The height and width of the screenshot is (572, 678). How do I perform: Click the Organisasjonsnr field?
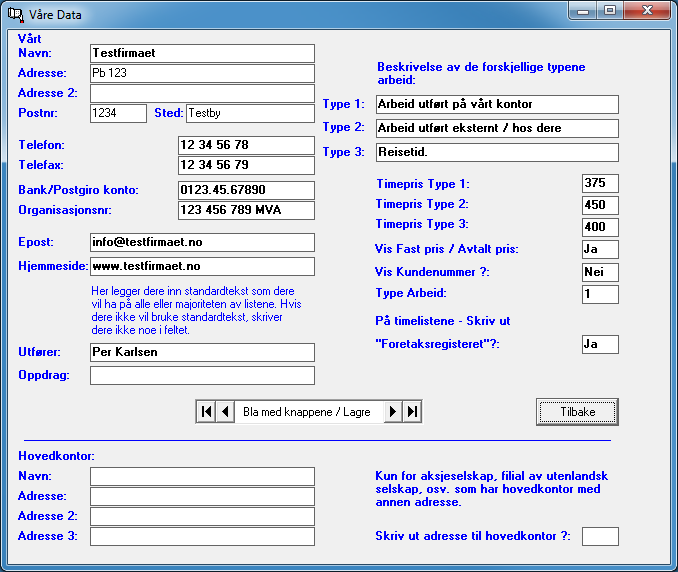point(246,210)
